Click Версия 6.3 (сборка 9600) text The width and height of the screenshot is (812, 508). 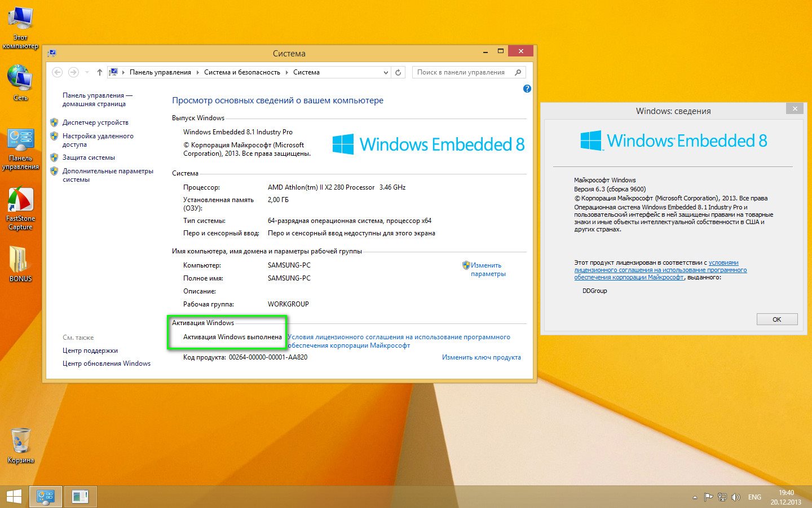pos(610,189)
